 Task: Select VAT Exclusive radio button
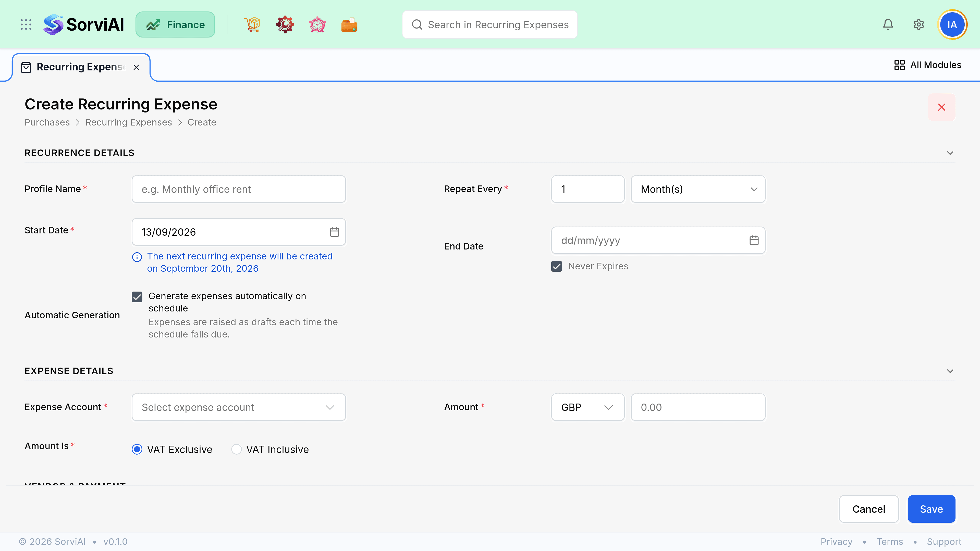pyautogui.click(x=137, y=449)
